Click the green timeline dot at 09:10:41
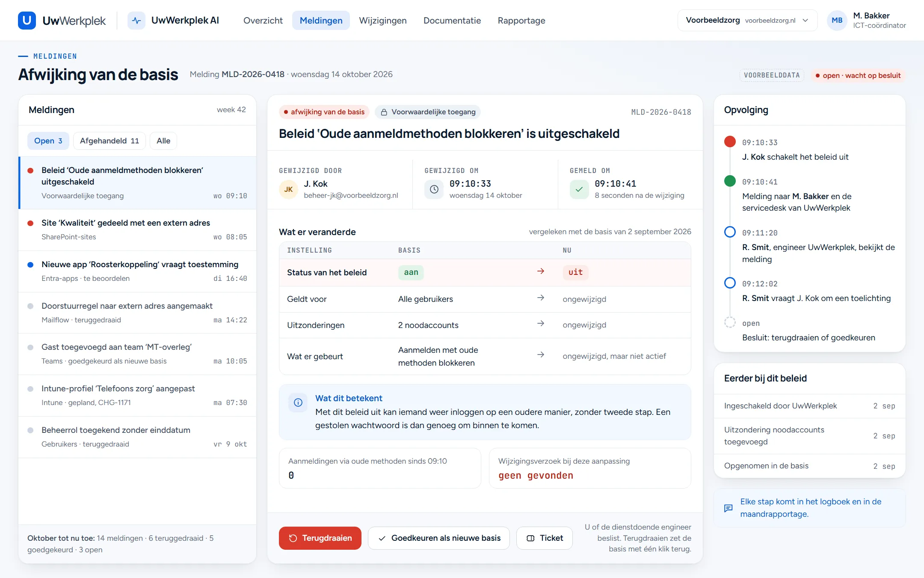This screenshot has width=924, height=578. coord(730,181)
